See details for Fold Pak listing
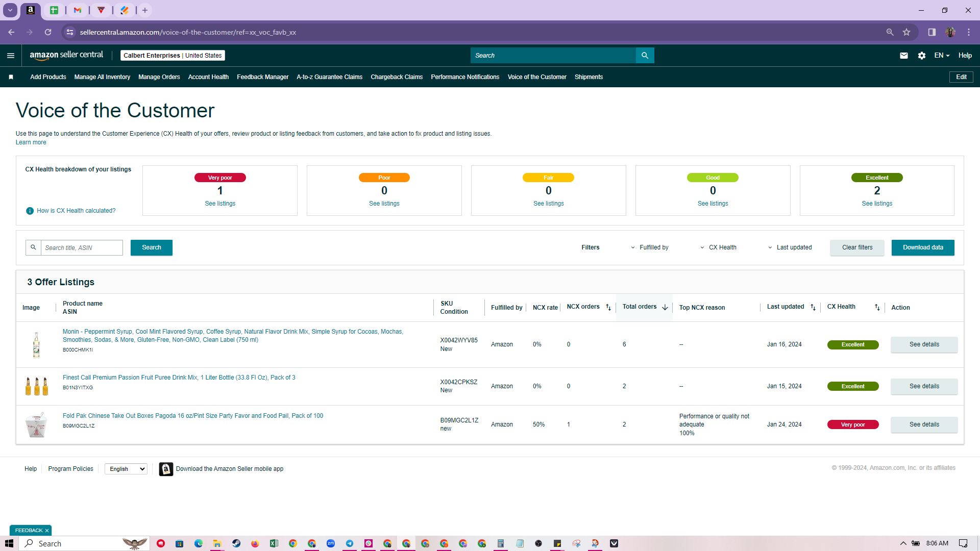980x551 pixels. (924, 424)
